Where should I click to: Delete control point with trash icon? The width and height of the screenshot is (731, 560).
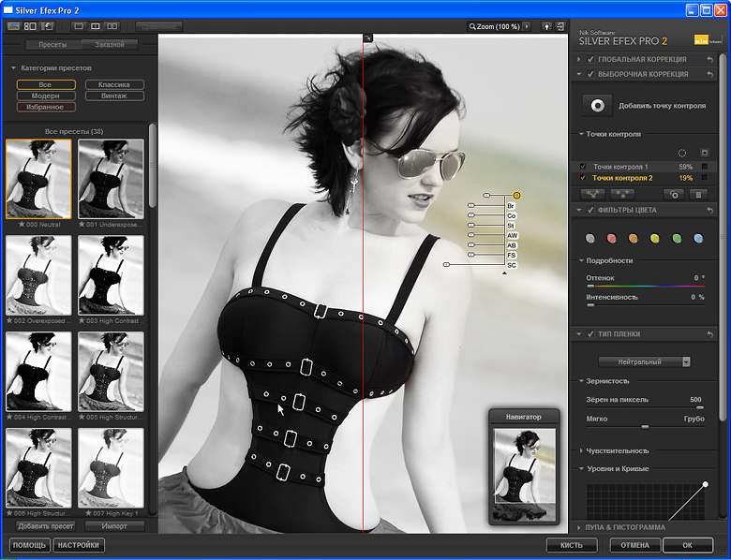coord(698,194)
